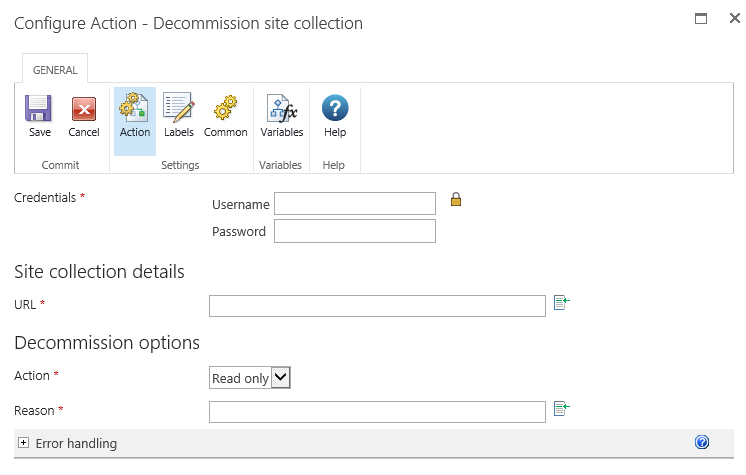Click the blue help icon in Error handling

[x=702, y=442]
